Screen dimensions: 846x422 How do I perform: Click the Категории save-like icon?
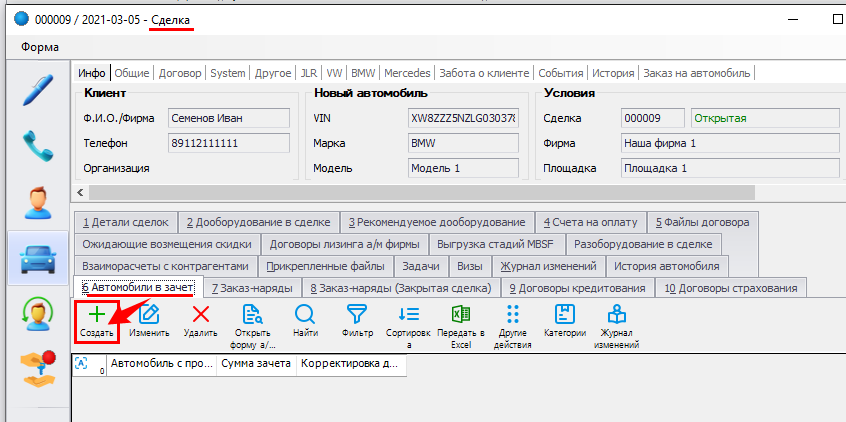[x=564, y=315]
